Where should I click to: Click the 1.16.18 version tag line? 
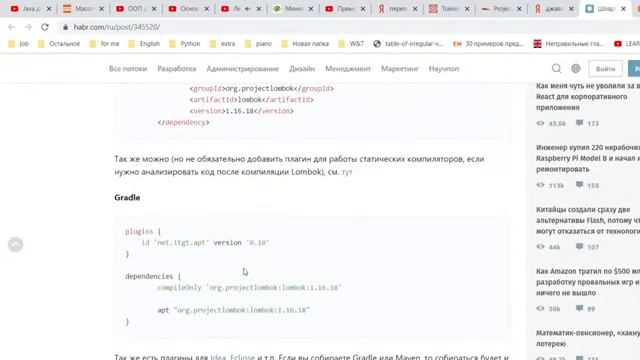pos(241,111)
